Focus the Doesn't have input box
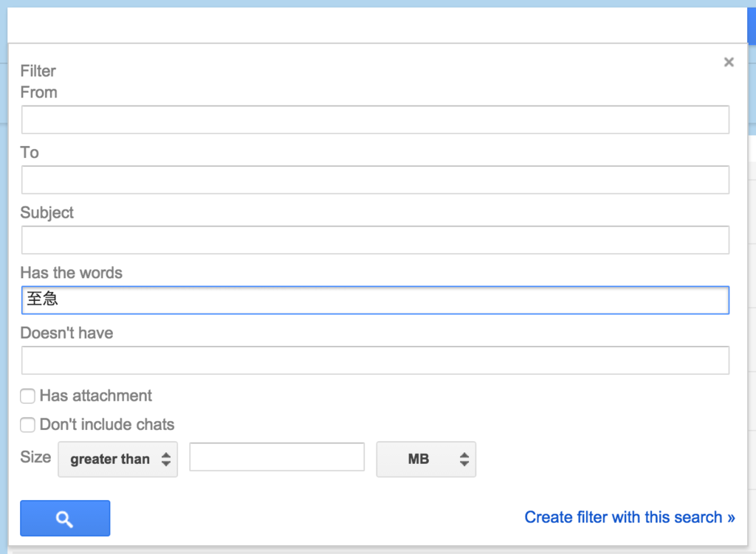 375,361
